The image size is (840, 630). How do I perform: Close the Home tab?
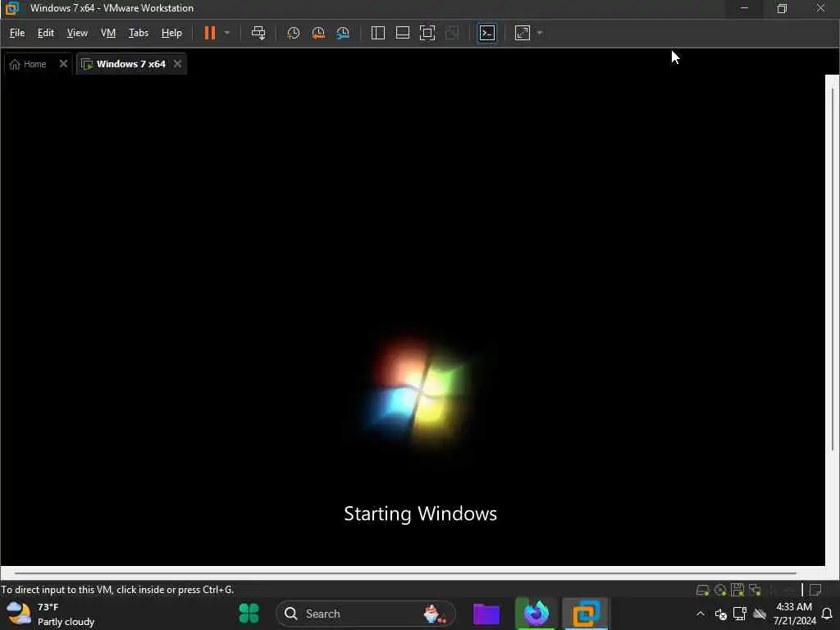point(63,64)
